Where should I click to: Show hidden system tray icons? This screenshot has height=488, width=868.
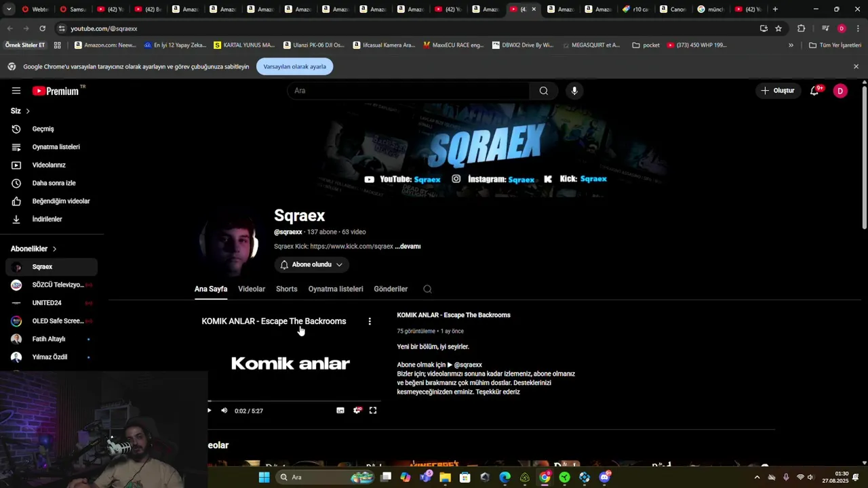click(x=757, y=477)
